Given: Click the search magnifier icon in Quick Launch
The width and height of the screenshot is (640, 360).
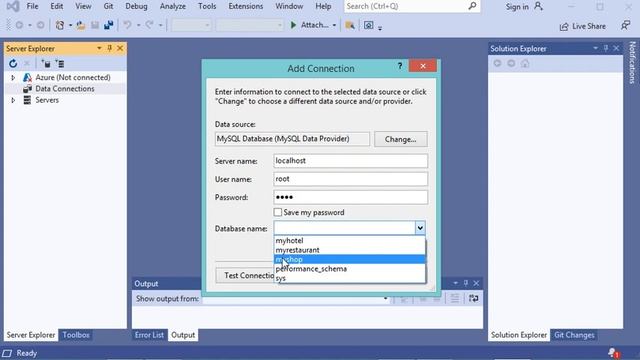Looking at the screenshot, I should pos(472,6).
